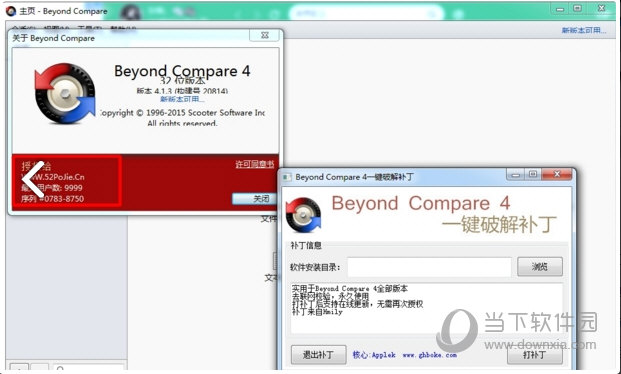The image size is (621, 374).
Task: Click the red 'Beyond Compare 4' patch title
Action: coord(421,204)
